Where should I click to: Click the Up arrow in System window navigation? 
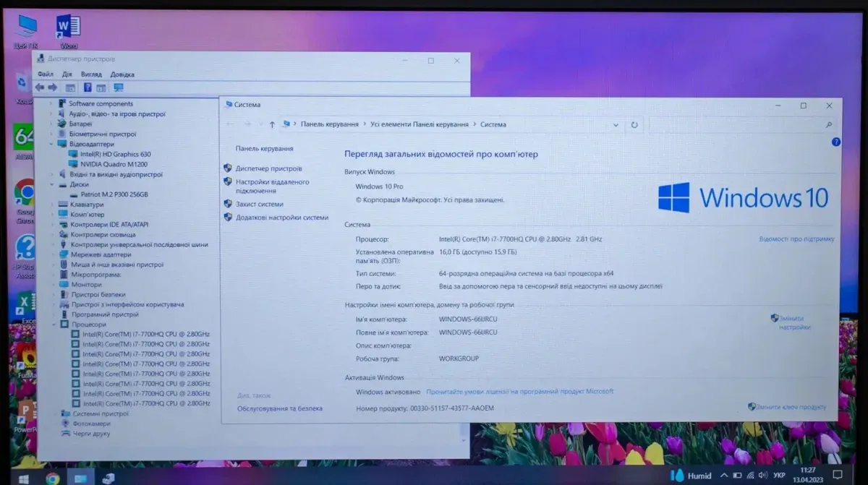pos(272,125)
